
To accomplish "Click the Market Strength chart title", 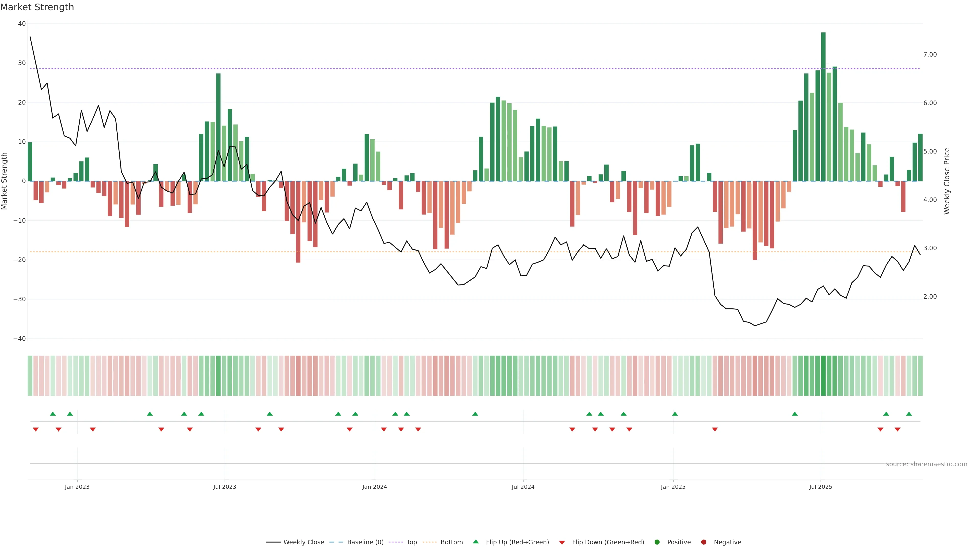I will point(37,7).
